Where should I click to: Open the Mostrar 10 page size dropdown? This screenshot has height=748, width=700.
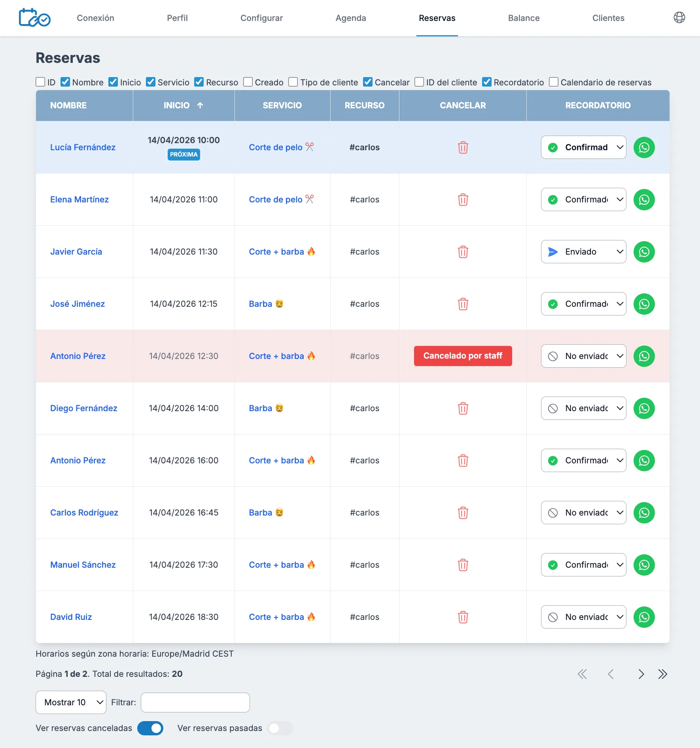pos(71,703)
